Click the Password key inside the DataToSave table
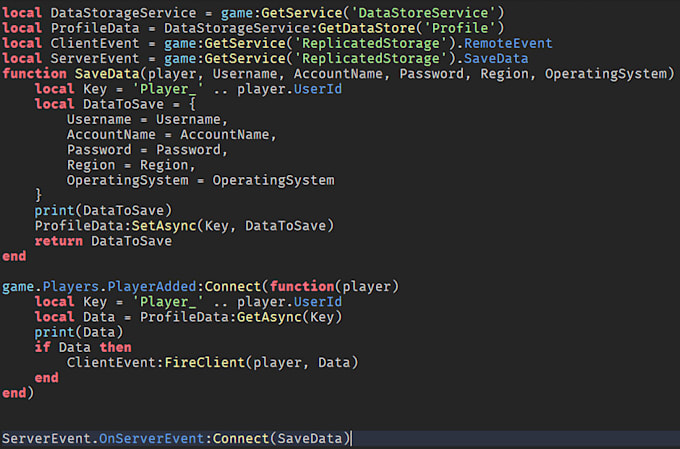 (x=99, y=150)
